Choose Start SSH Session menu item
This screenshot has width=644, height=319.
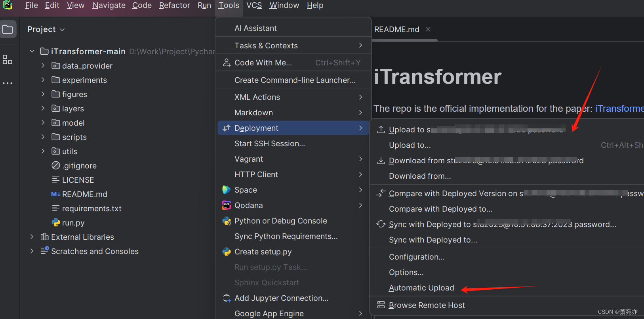(293, 143)
